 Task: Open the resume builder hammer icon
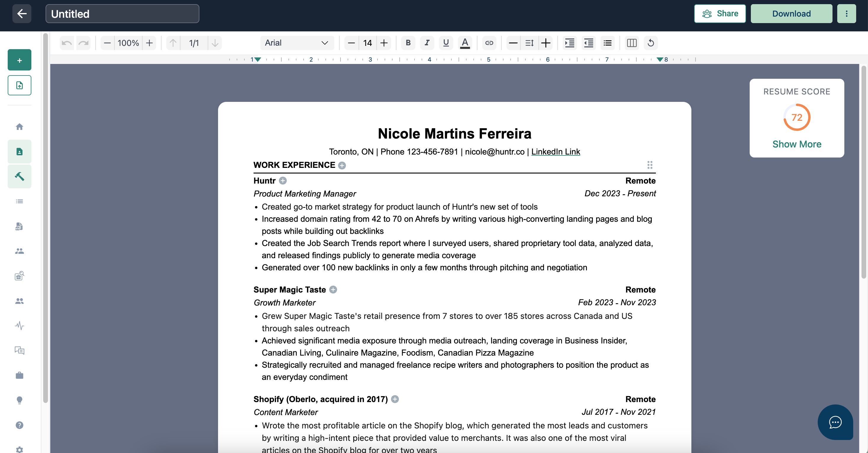[x=20, y=176]
